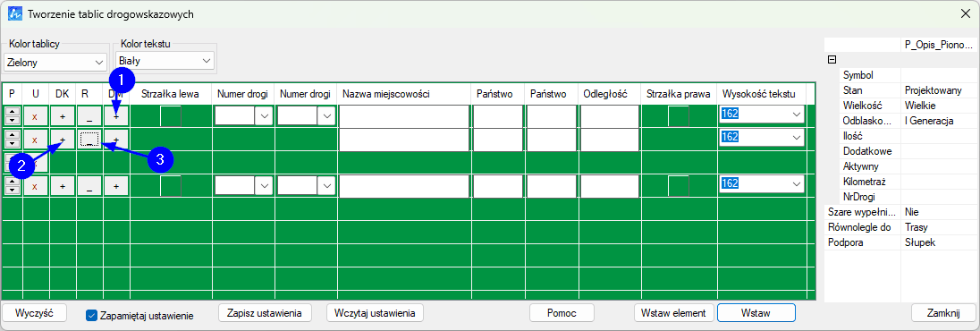Select the Strzałka lewa box in bottom row
Viewport: 980px width, 331px height.
click(171, 186)
